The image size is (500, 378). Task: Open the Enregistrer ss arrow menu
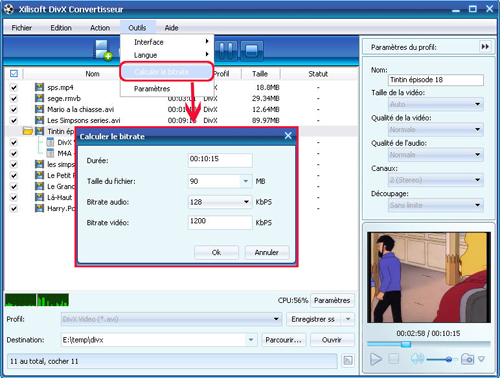coord(348,319)
